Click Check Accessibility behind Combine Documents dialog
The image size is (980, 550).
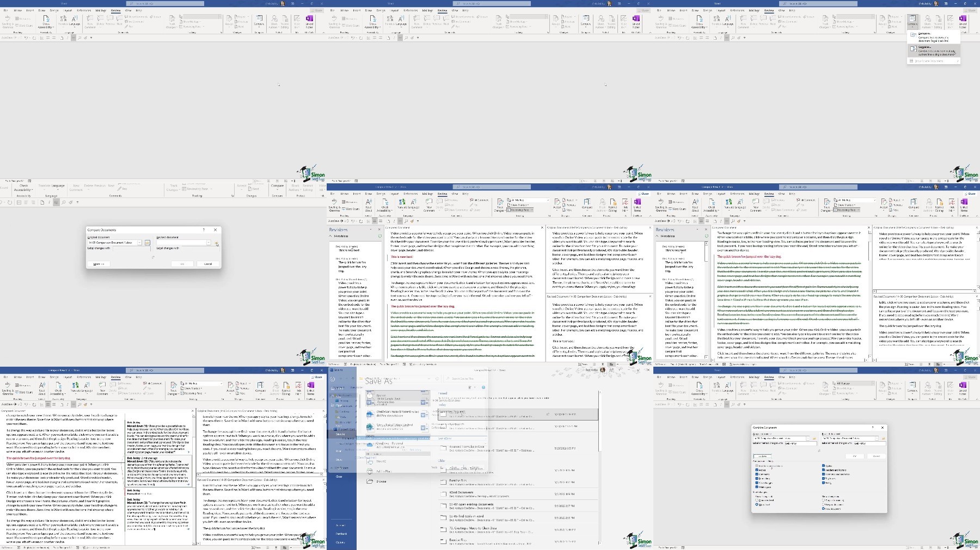[x=699, y=389]
